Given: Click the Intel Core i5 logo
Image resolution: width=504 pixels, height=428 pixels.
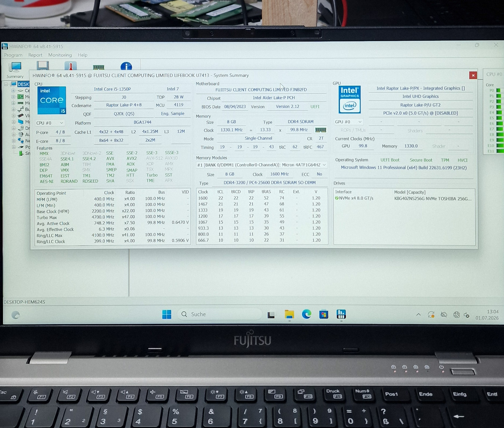Looking at the screenshot, I should (52, 100).
